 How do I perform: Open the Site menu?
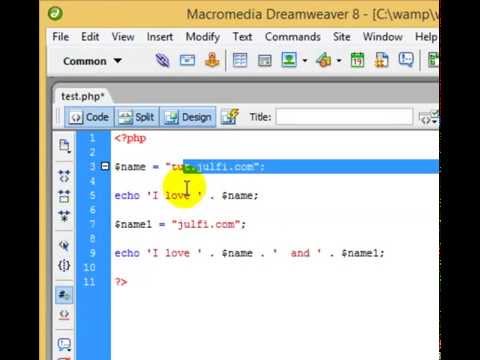342,36
